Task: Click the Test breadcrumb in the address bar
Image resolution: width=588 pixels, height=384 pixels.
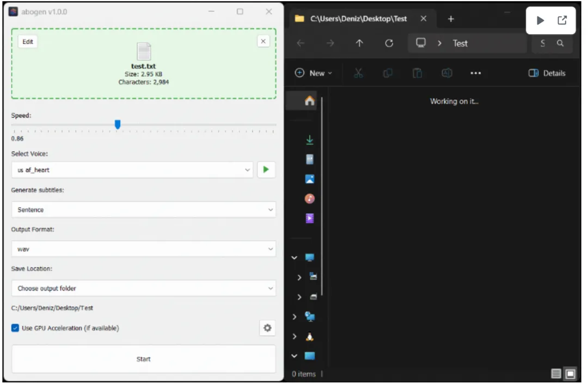Action: [460, 44]
